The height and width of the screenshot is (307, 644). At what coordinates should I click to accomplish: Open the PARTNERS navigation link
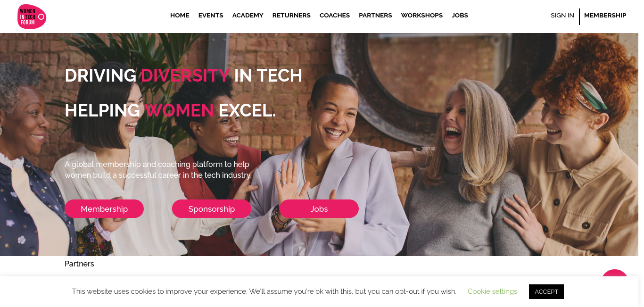pyautogui.click(x=375, y=15)
